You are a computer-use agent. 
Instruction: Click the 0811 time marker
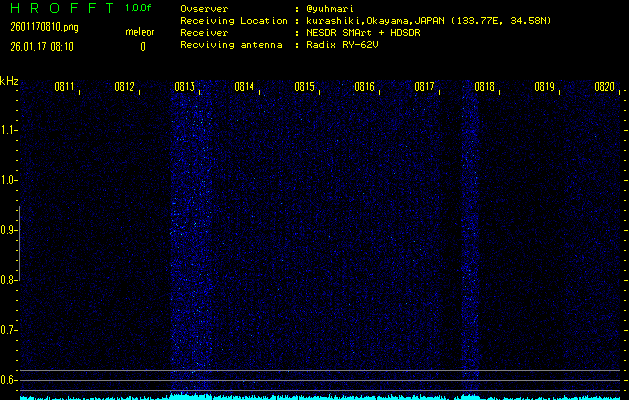coord(64,87)
